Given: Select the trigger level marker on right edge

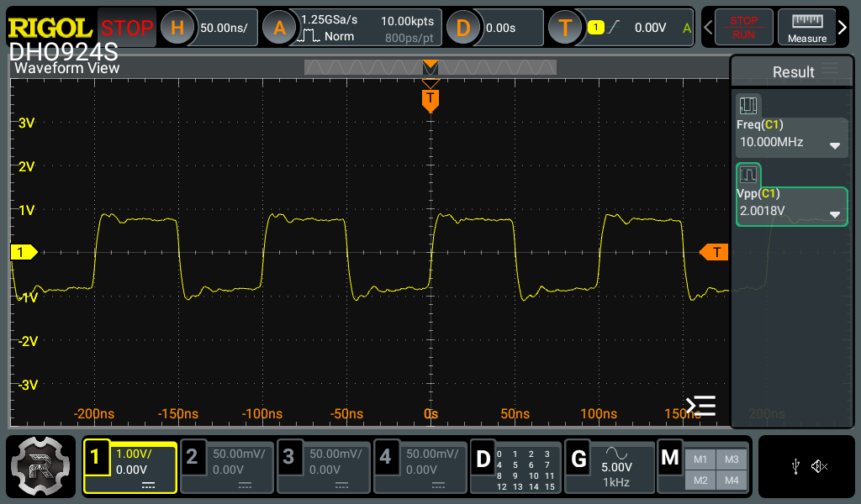Looking at the screenshot, I should (714, 252).
